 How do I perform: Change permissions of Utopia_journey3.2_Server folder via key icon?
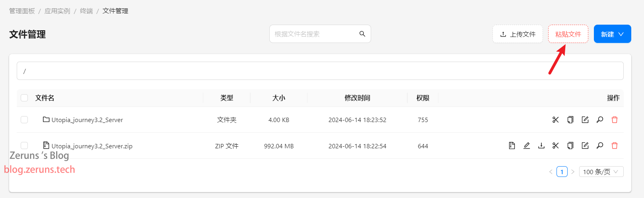point(600,120)
